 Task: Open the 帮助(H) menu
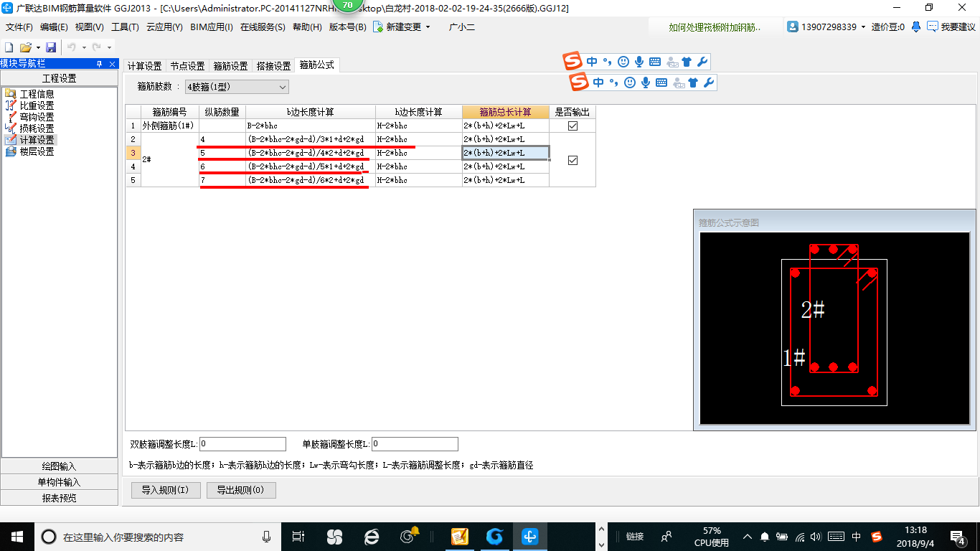(307, 27)
